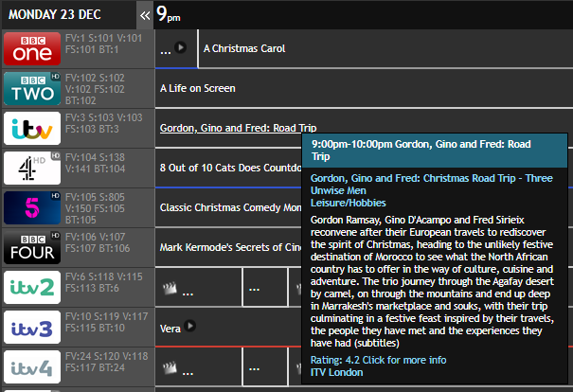Click the second ellipsis cell on ITV2 row
The width and height of the screenshot is (573, 392).
coord(265,288)
